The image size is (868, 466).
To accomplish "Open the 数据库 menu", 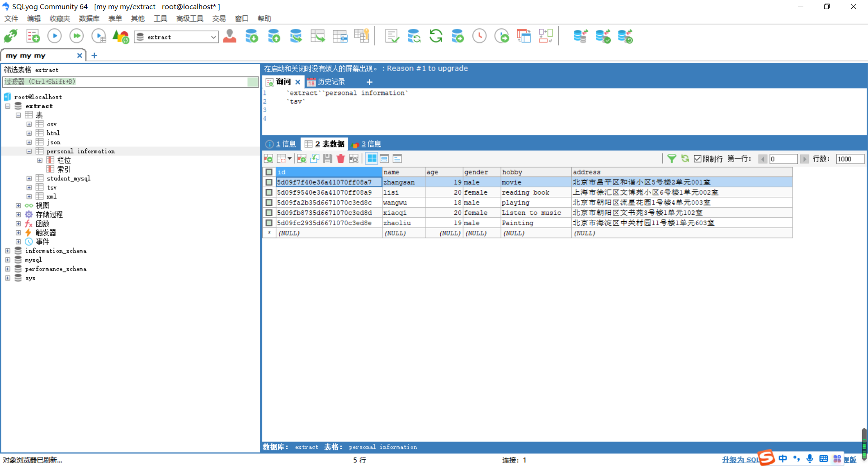I will tap(89, 19).
